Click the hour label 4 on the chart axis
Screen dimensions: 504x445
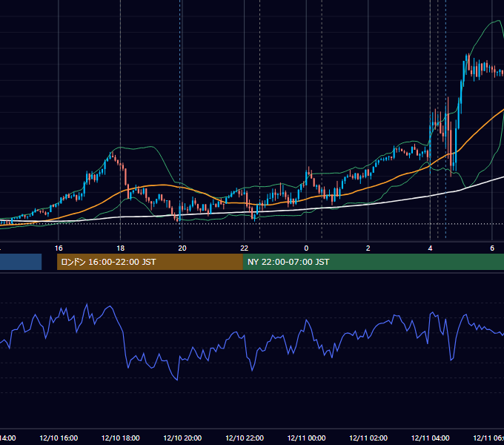430,248
